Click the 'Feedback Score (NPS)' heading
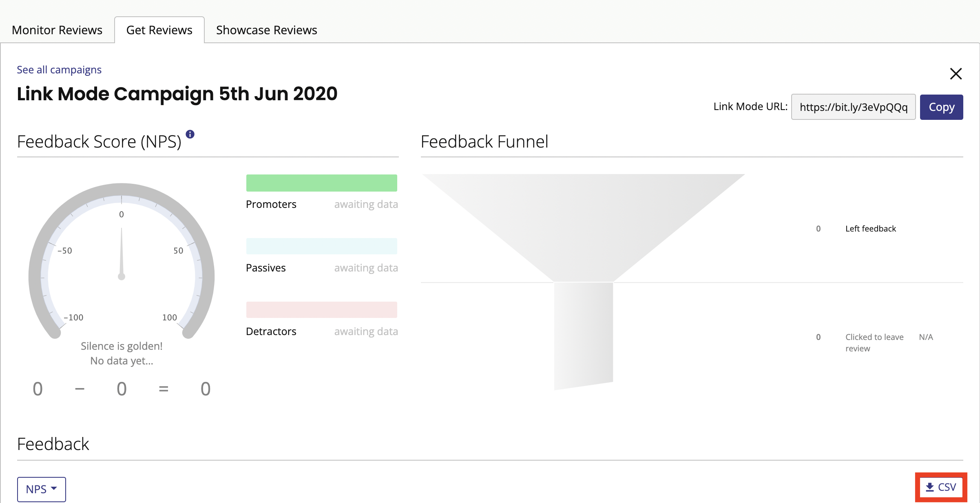This screenshot has width=980, height=503. click(99, 142)
